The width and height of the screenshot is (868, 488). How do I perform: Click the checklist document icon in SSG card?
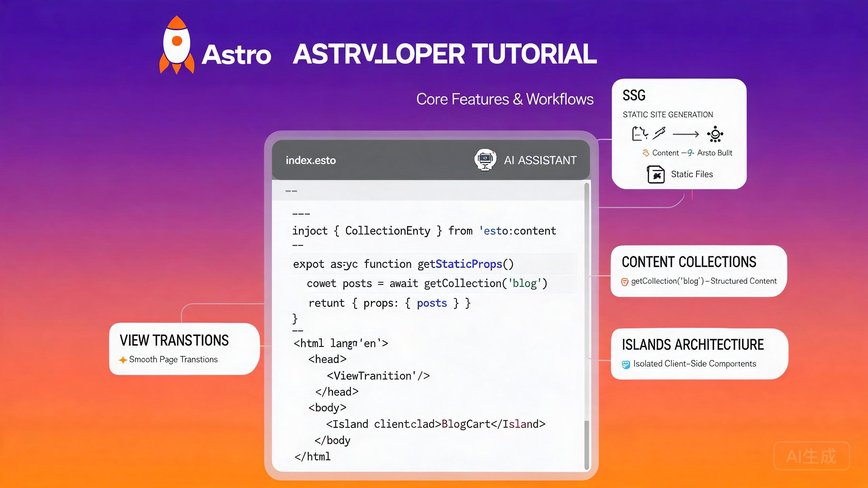640,133
